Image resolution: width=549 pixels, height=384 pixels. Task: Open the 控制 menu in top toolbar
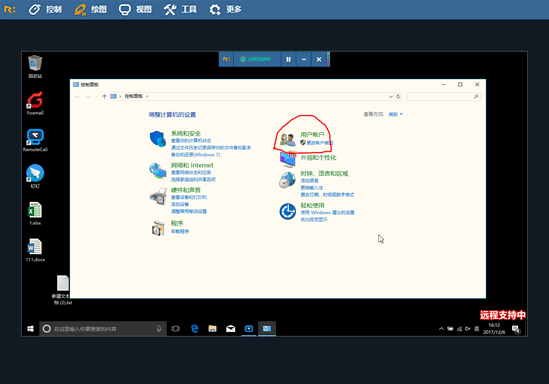46,9
